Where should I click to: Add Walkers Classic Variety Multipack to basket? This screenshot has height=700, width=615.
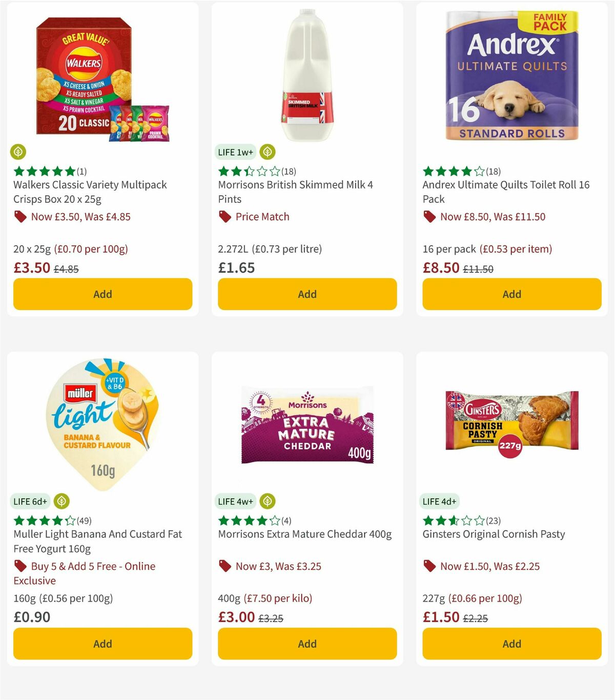pos(102,294)
